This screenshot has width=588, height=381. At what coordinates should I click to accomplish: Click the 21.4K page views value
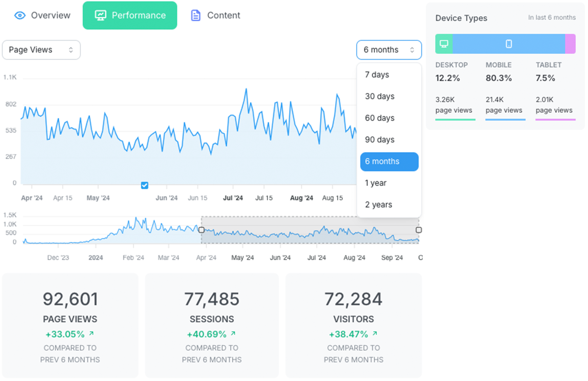tap(504, 105)
